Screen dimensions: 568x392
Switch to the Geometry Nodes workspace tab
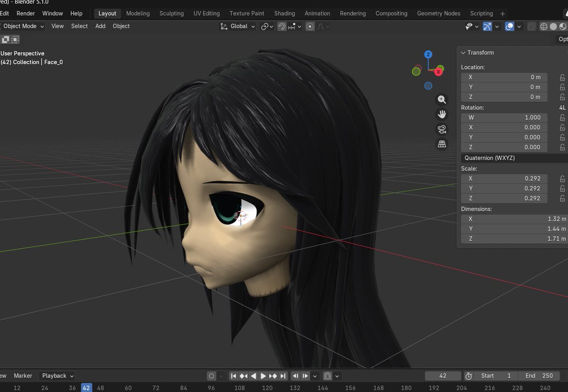coord(439,13)
